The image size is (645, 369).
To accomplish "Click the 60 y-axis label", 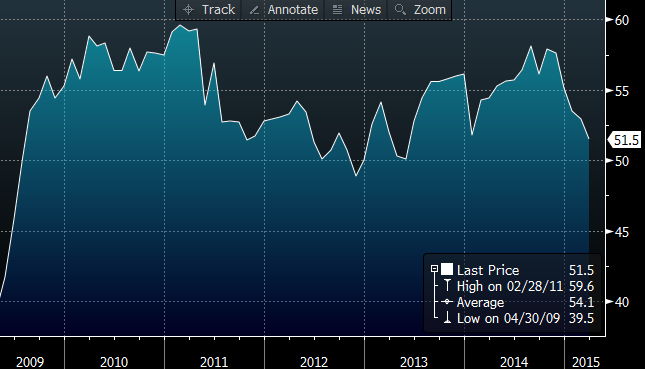I will (622, 20).
